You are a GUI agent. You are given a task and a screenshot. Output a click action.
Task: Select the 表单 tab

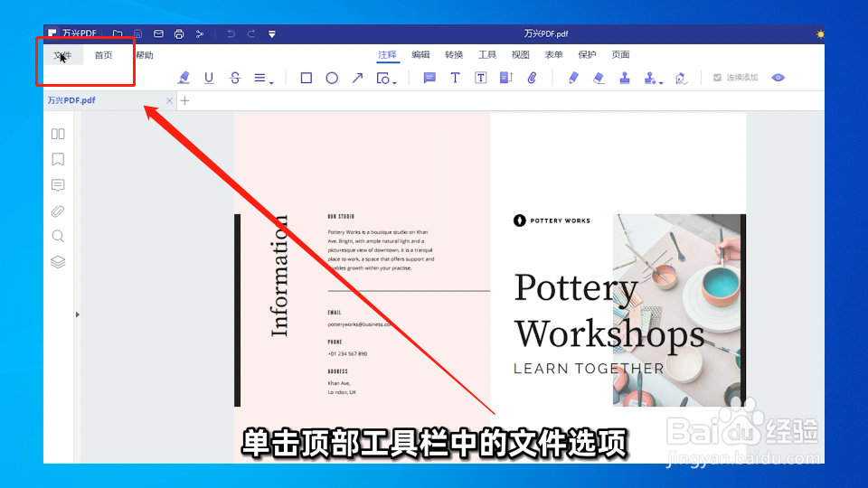point(553,55)
